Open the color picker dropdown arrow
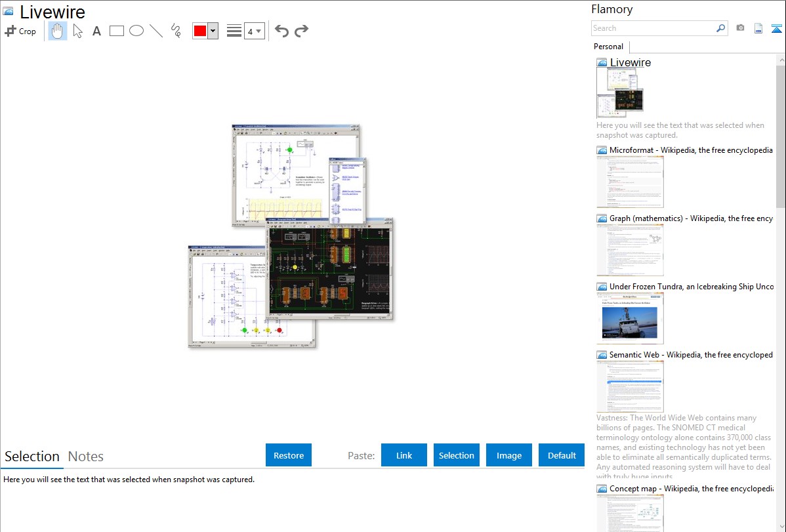 213,31
